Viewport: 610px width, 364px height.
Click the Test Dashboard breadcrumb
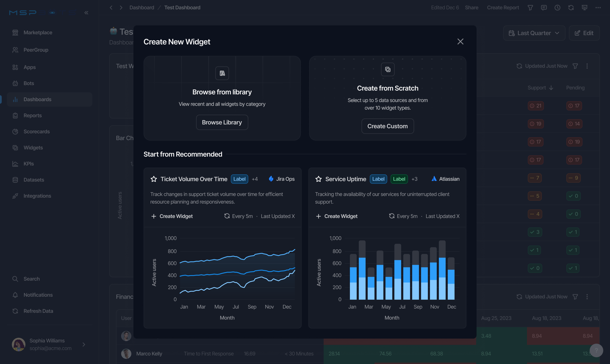[182, 8]
